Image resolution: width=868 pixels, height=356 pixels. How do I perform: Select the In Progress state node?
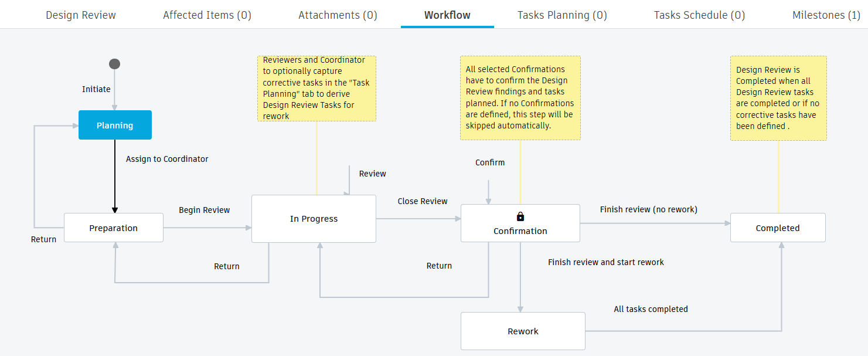point(314,218)
